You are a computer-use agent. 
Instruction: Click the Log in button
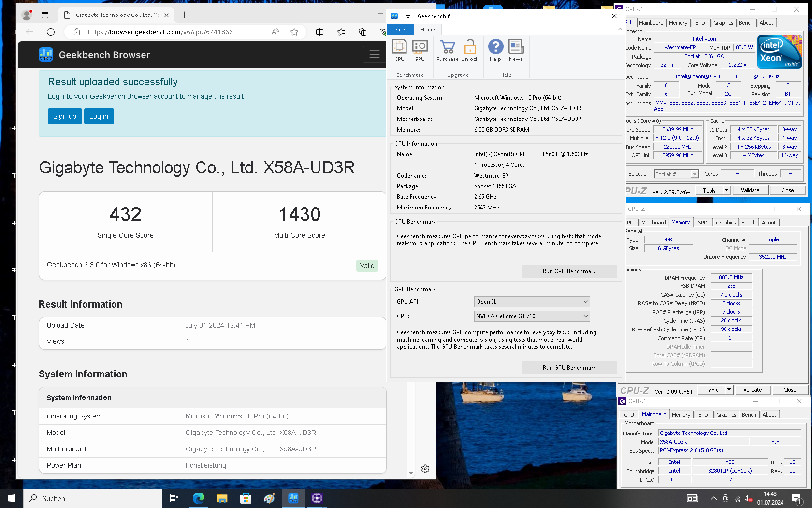tap(99, 116)
